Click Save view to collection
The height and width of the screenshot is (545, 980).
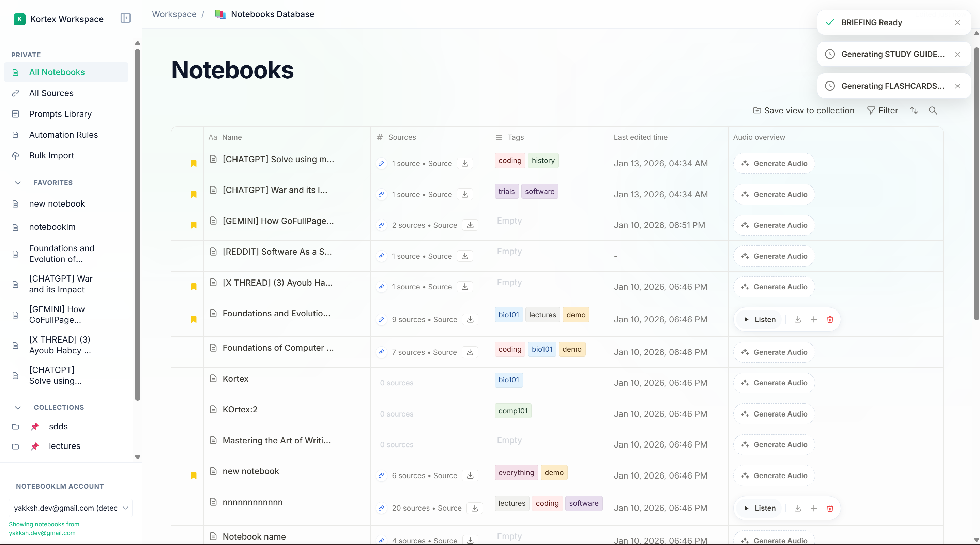point(803,110)
